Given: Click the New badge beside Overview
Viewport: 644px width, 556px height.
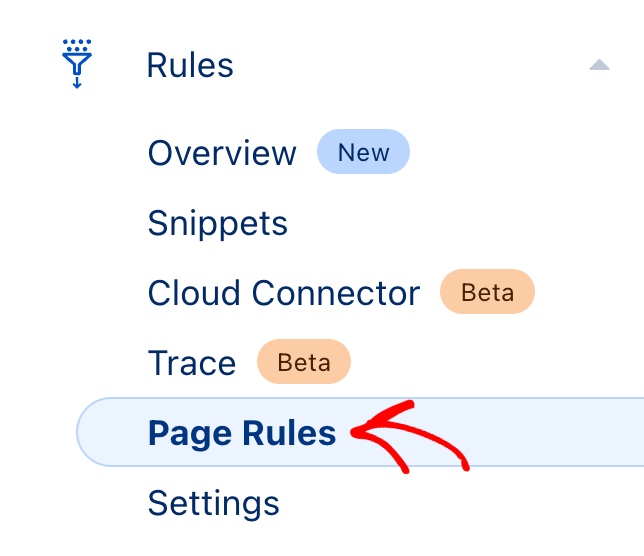Looking at the screenshot, I should (x=363, y=152).
